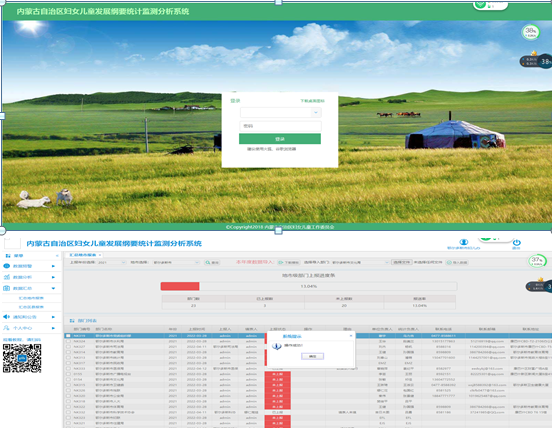Open the username dropdown on login form
The width and height of the screenshot is (552, 428).
(x=316, y=112)
